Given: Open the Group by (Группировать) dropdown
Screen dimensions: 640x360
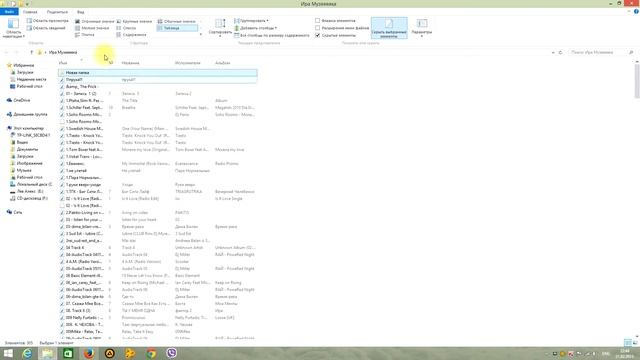Looking at the screenshot, I should click(251, 20).
